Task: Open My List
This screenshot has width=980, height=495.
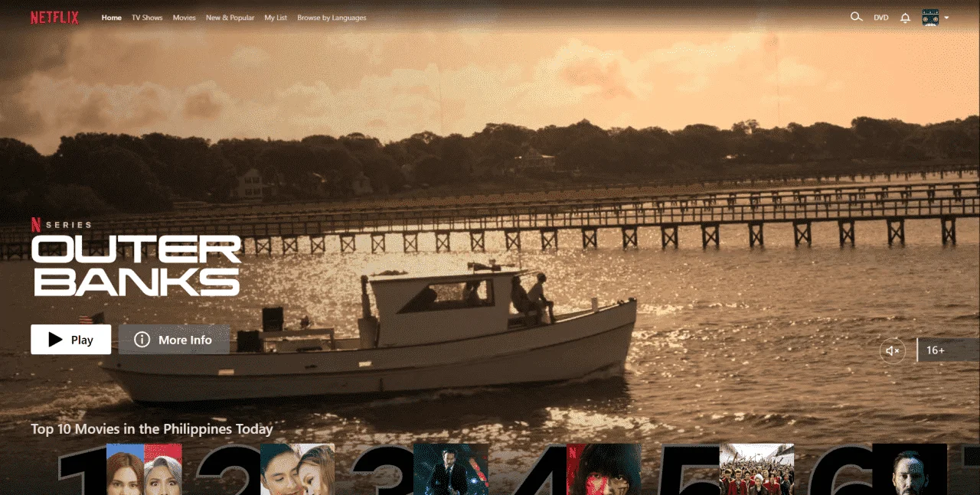Action: [x=276, y=18]
